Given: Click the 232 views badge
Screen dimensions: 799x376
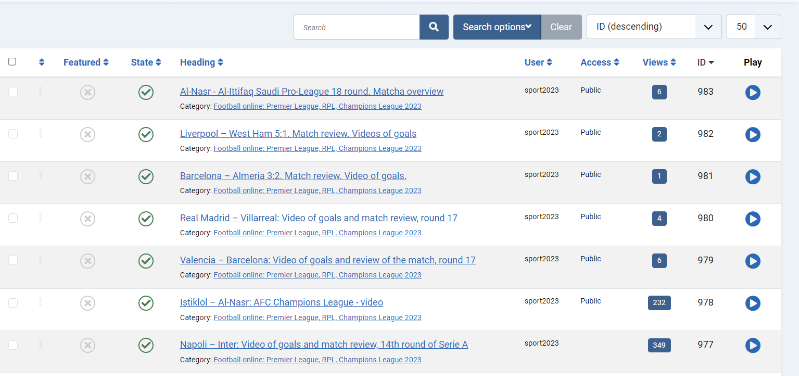Looking at the screenshot, I should [x=659, y=303].
